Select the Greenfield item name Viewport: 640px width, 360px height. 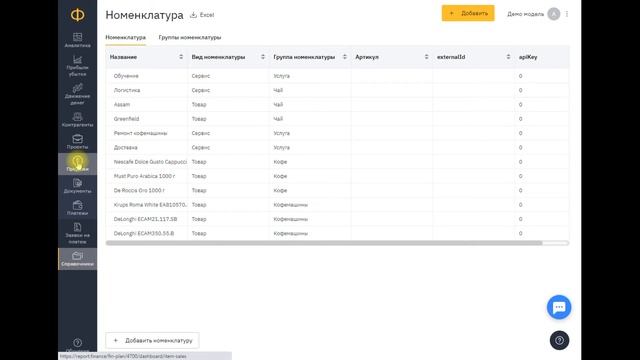pos(127,119)
